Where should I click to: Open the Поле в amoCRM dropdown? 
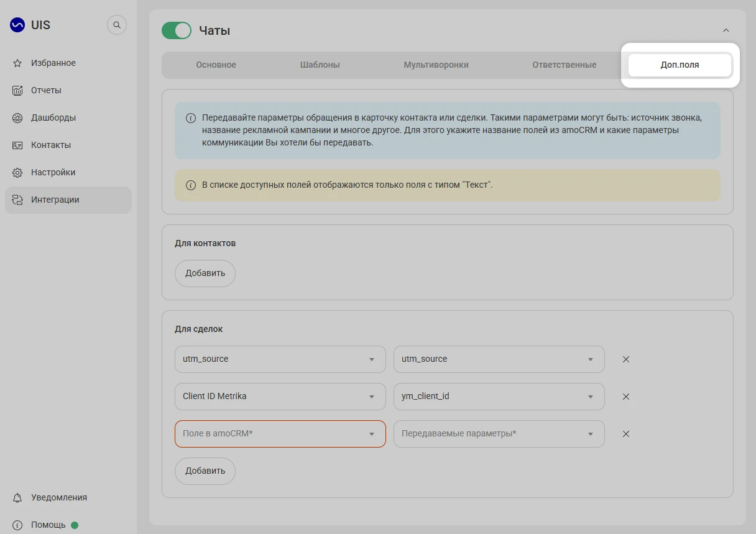coord(280,434)
